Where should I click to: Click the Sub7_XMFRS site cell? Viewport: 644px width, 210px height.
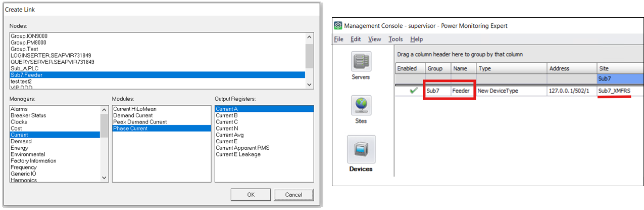point(620,91)
